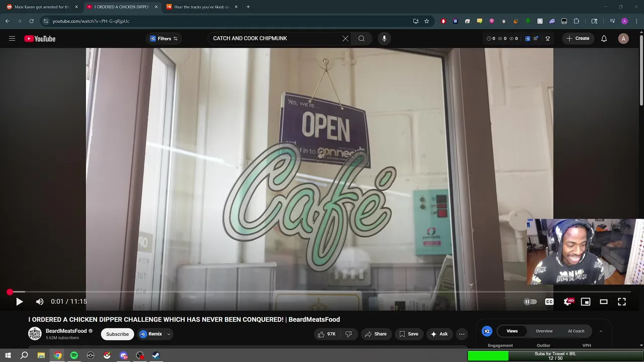Image resolution: width=644 pixels, height=362 pixels.
Task: Expand the Remix dropdown arrow
Action: [169, 334]
